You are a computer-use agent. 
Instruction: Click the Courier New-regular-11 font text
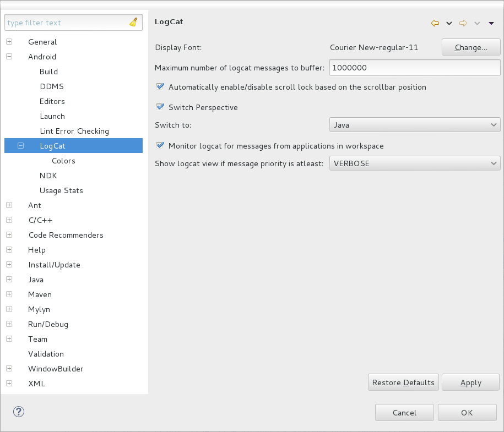coord(374,47)
